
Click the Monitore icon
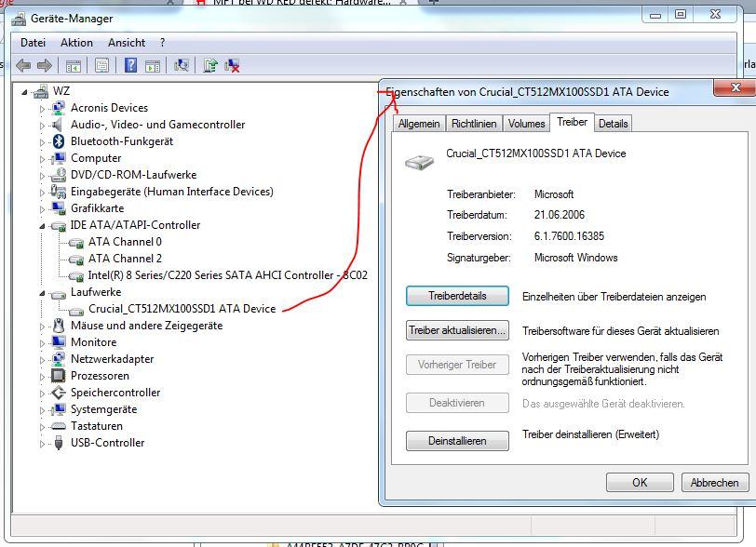click(59, 342)
